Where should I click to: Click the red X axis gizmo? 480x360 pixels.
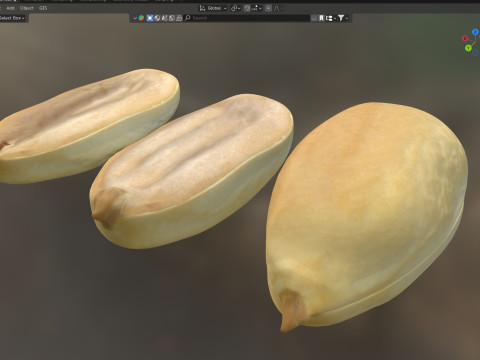click(465, 39)
